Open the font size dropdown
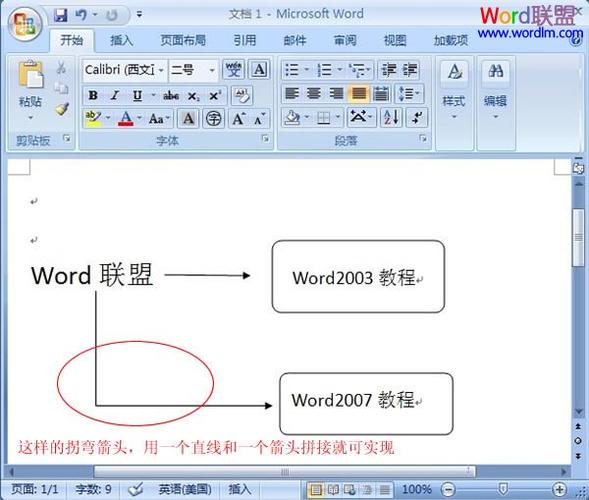This screenshot has height=500, width=589. (x=193, y=70)
